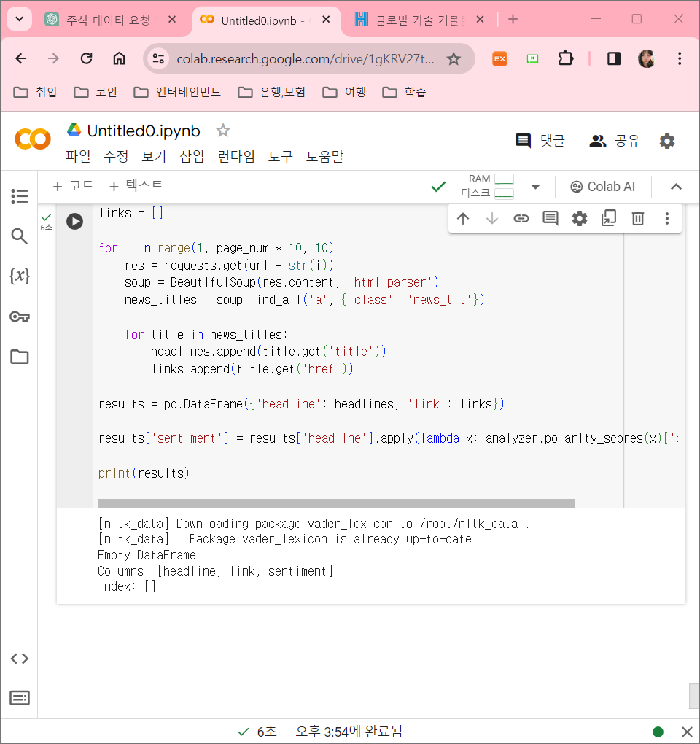The image size is (700, 744).
Task: Go back in browser history
Action: coord(21,58)
